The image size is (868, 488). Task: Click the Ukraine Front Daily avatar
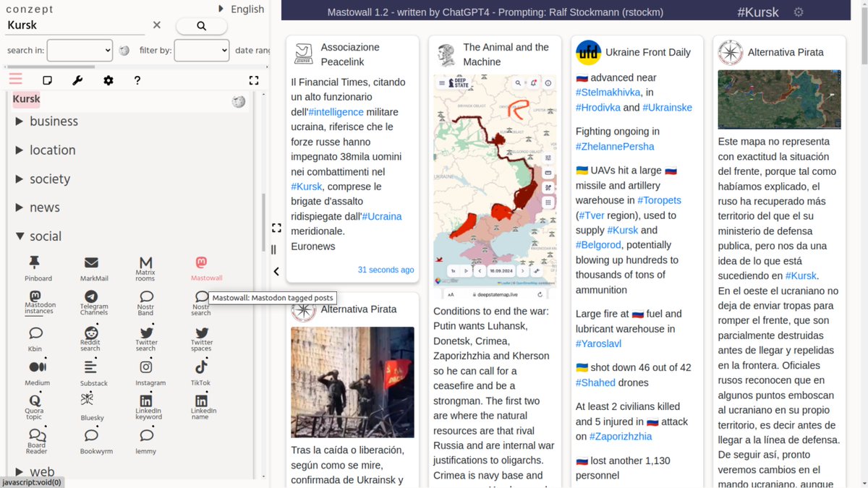point(588,53)
